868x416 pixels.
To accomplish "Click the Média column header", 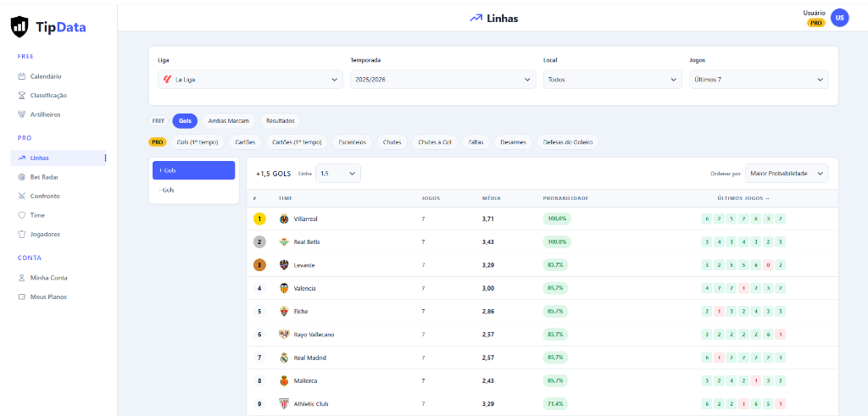I will pyautogui.click(x=490, y=198).
